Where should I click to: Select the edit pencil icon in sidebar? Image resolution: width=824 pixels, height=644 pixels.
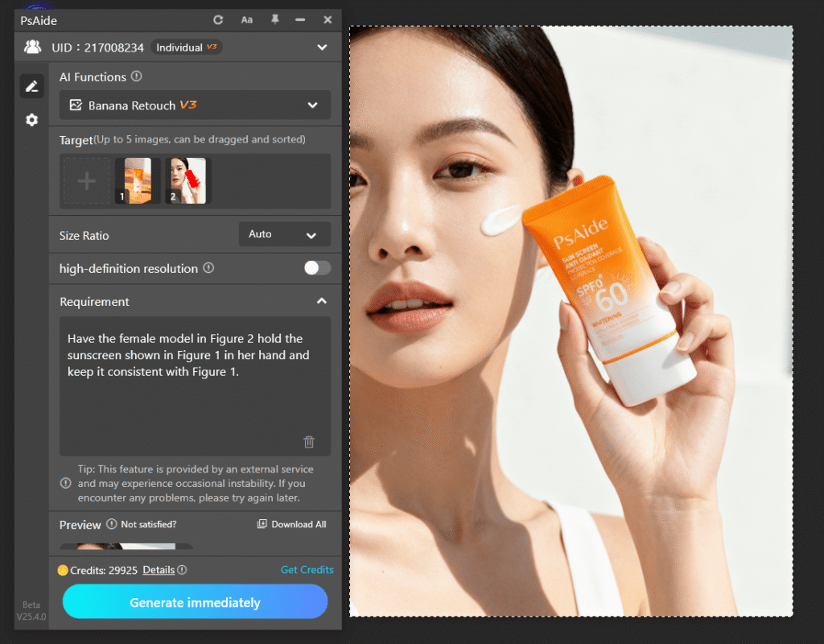31,86
